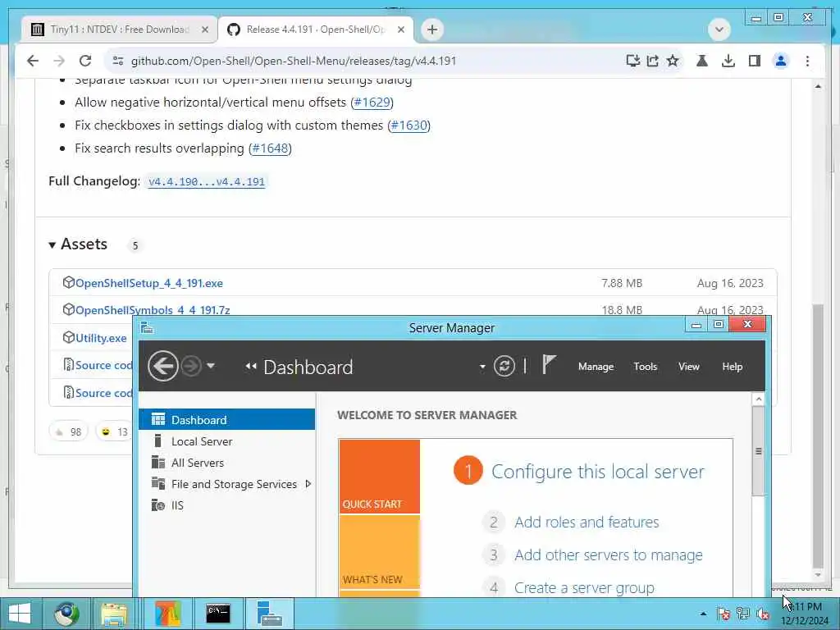Click Add other servers to manage

[608, 555]
